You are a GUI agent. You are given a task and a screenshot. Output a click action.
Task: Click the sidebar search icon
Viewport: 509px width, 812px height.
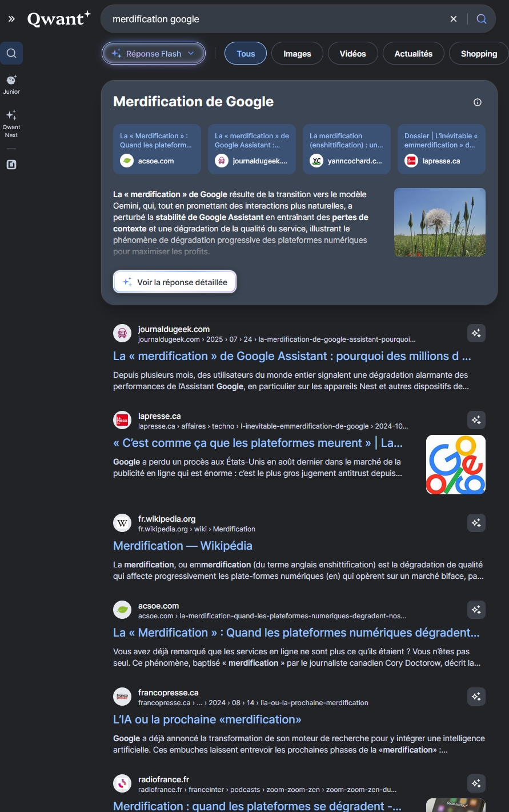click(x=11, y=54)
